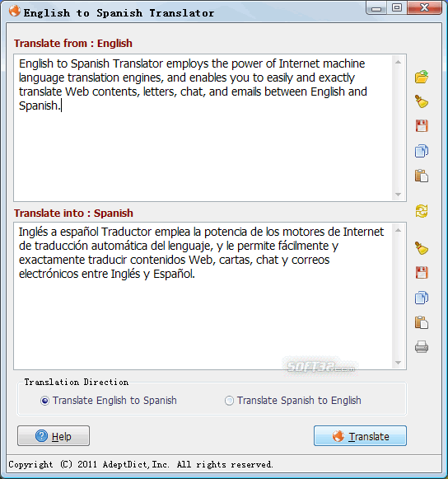Click the down arrow of source text scrollbar

[398, 195]
